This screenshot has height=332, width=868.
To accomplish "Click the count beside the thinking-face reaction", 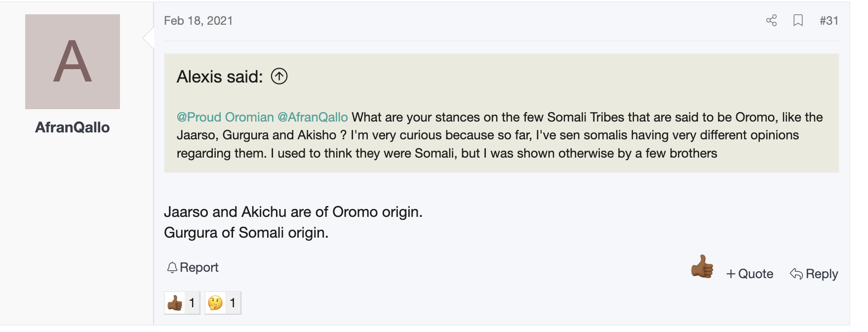I will [233, 303].
